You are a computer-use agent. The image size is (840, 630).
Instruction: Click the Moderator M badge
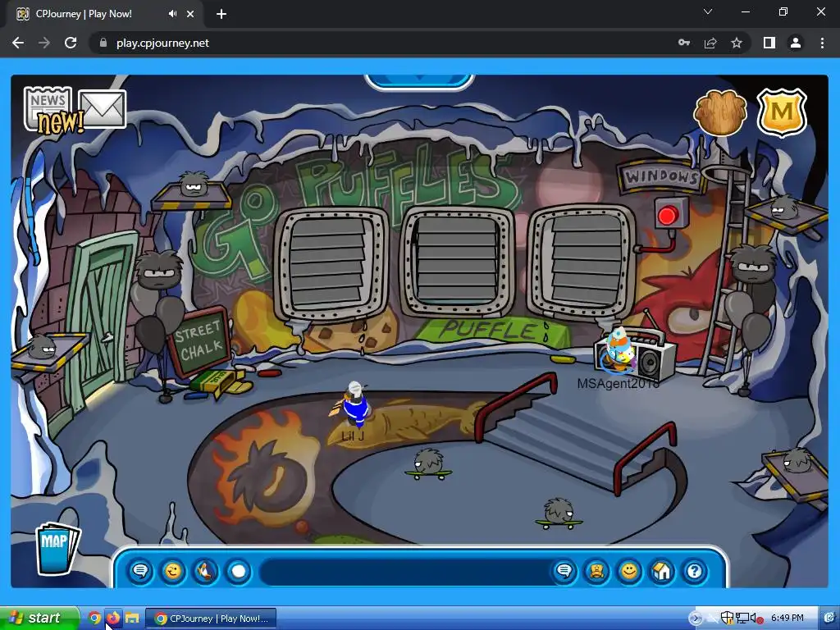pyautogui.click(x=782, y=112)
